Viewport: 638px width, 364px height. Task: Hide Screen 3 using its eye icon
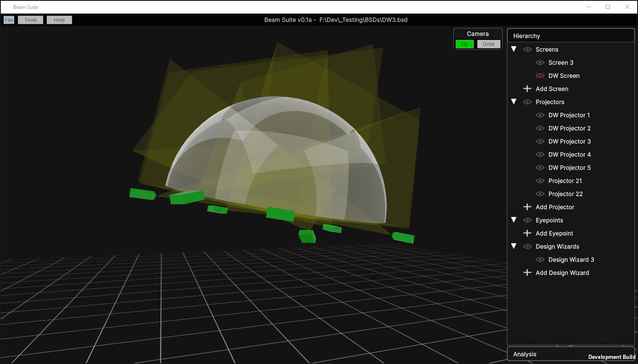[x=540, y=62]
